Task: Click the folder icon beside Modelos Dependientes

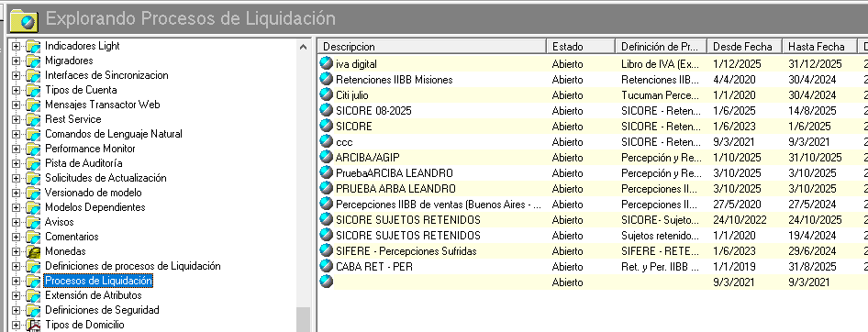Action: click(33, 207)
